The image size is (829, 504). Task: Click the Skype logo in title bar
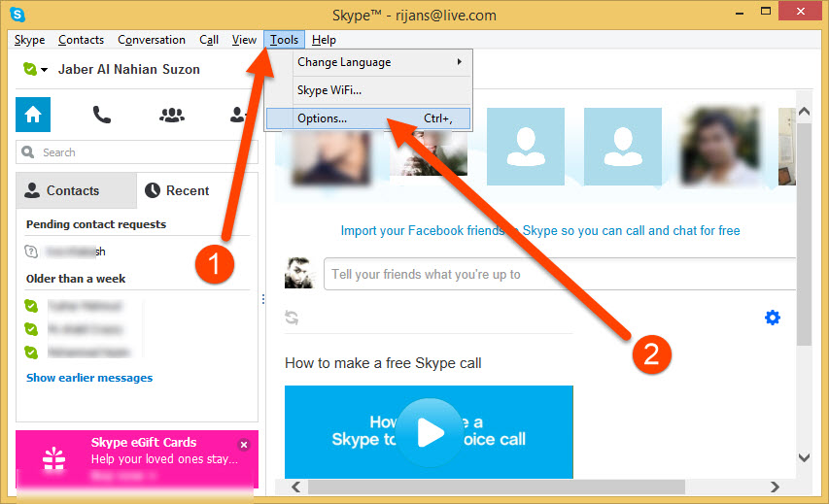17,15
